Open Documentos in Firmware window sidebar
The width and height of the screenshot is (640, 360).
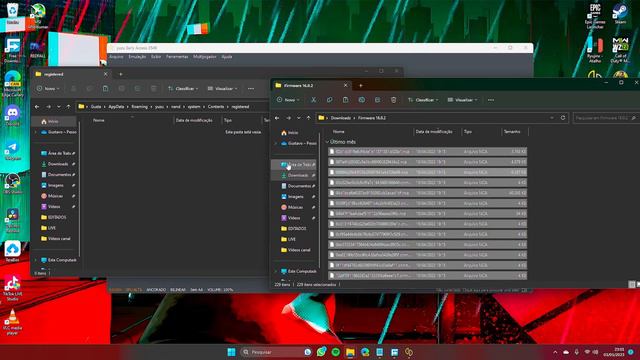[x=298, y=186]
